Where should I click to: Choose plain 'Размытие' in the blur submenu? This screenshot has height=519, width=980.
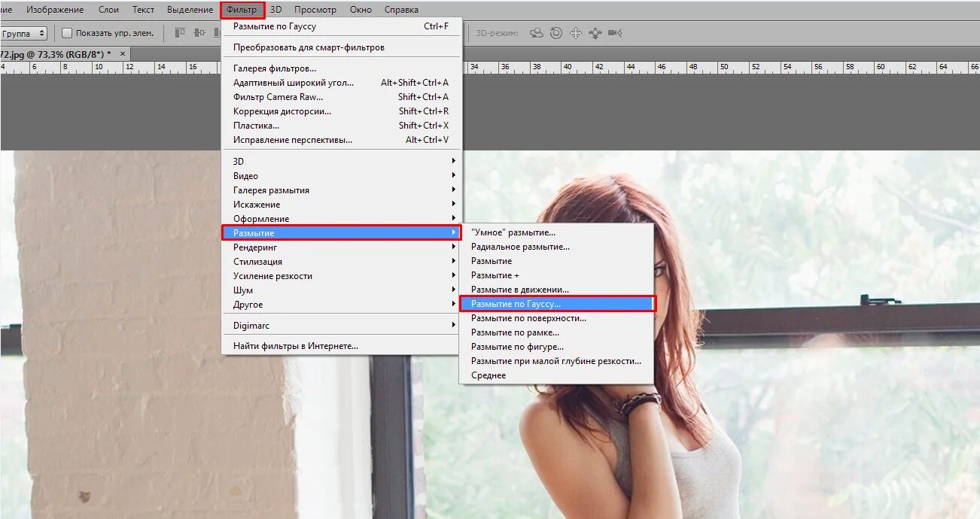coord(557,261)
